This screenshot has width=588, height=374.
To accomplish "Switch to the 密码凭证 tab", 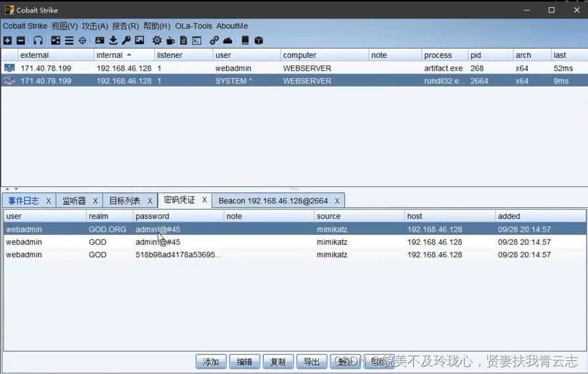I will tap(179, 200).
